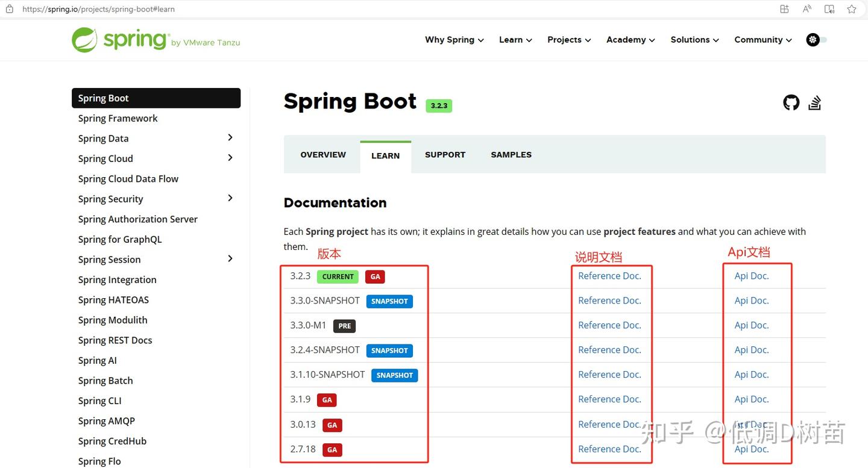The image size is (868, 468).
Task: Add this page to browser favorites star
Action: [851, 9]
